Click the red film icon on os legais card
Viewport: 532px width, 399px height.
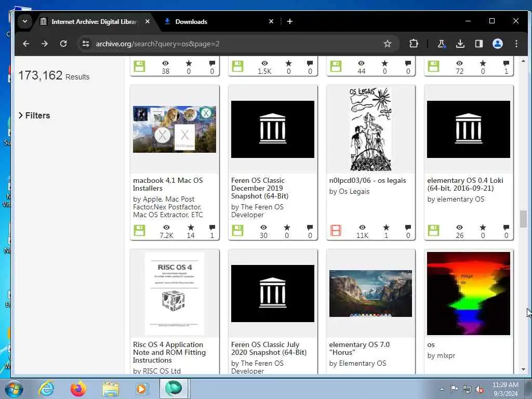336,230
